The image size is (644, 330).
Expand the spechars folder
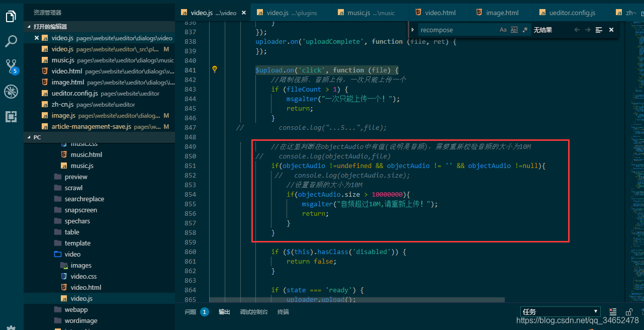tap(77, 221)
